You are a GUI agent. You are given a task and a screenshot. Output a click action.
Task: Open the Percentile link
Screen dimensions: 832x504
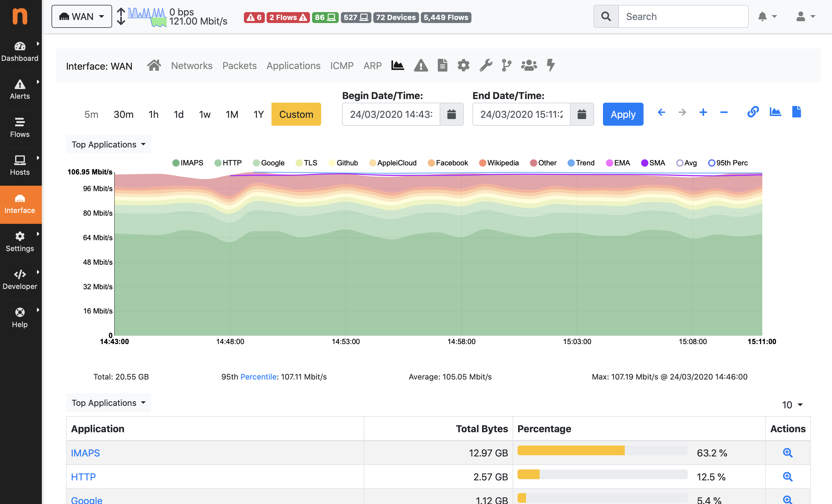click(258, 377)
